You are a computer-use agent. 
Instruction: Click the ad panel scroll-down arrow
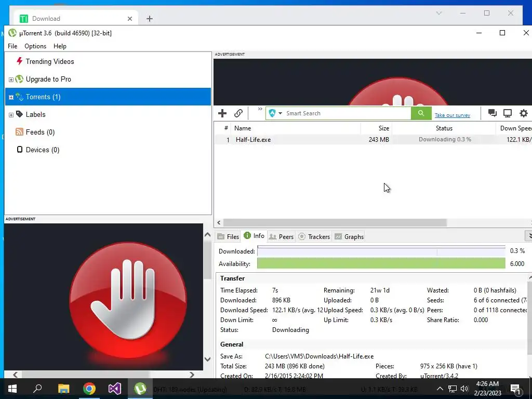click(208, 359)
